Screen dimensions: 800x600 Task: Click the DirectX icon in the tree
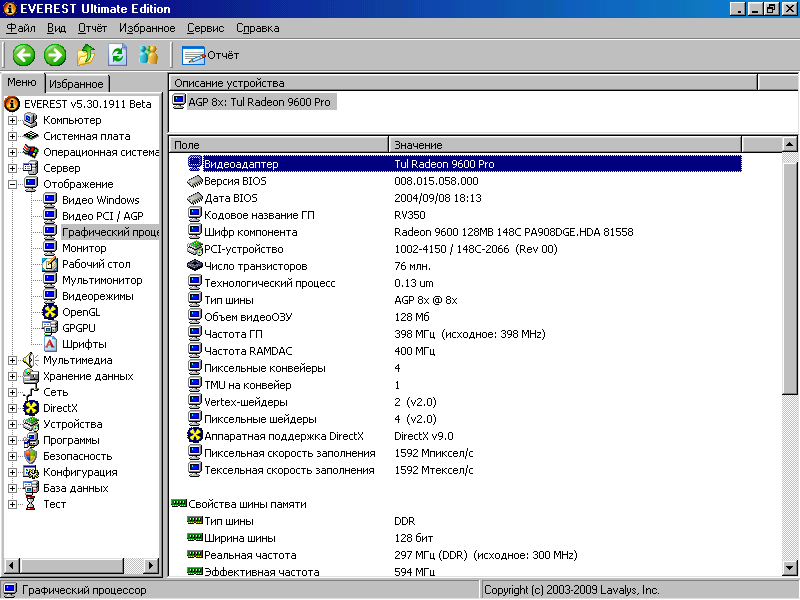[x=30, y=408]
